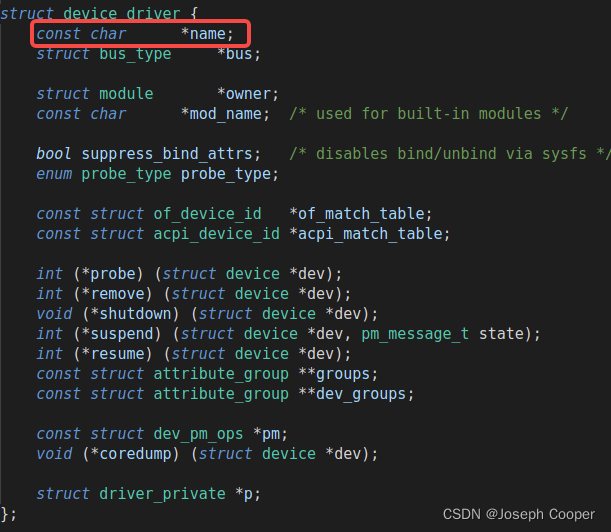This screenshot has height=532, width=611.
Task: Click the "(*coredump)" function pointer
Action: point(131,454)
